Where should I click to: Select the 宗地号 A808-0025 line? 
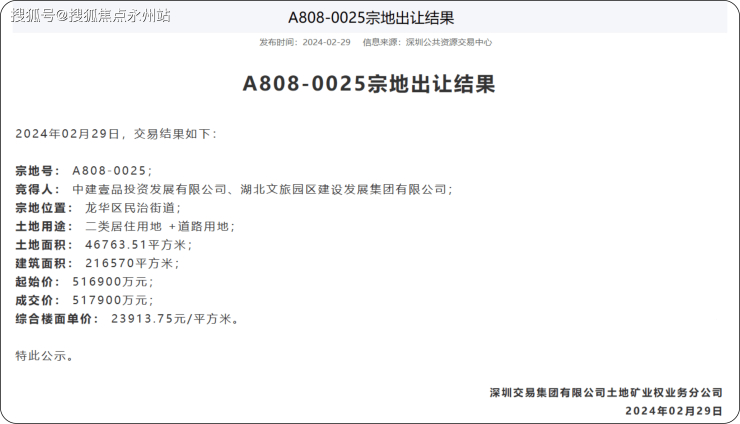84,171
